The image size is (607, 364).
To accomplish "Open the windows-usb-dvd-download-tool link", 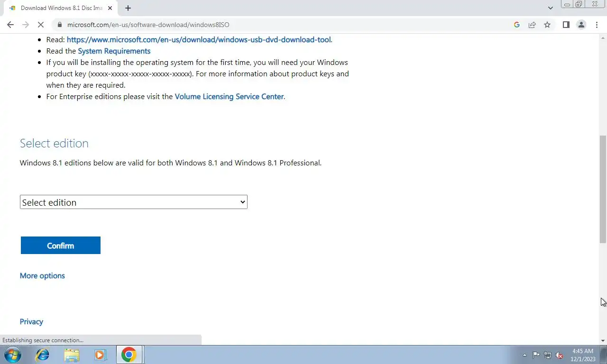I will tap(199, 40).
